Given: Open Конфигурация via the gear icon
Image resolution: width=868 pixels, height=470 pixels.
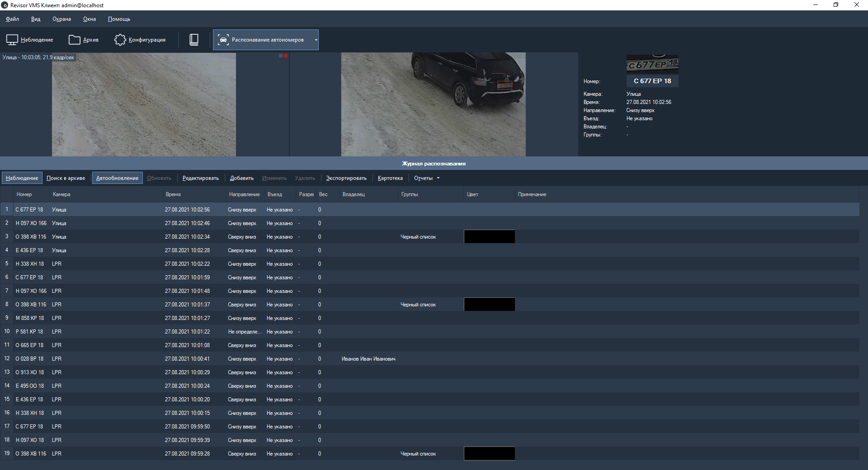Looking at the screenshot, I should [120, 40].
